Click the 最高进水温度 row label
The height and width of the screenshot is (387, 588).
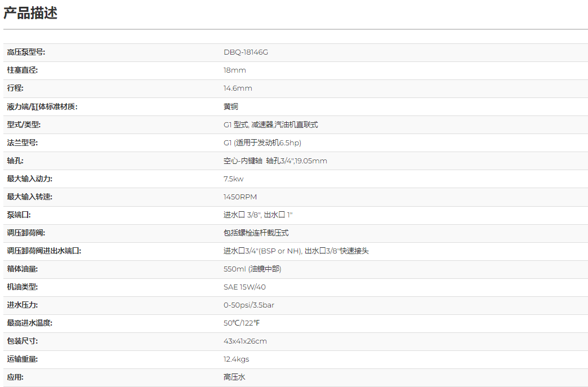pos(30,323)
